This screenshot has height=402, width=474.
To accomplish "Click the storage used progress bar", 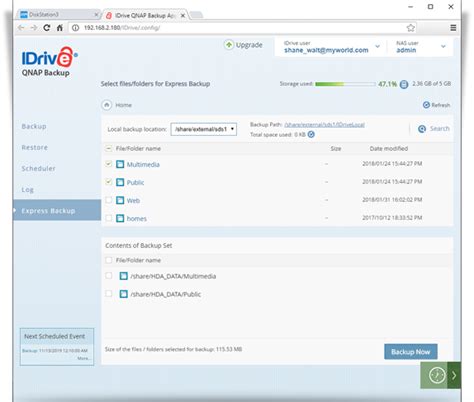I will (345, 84).
